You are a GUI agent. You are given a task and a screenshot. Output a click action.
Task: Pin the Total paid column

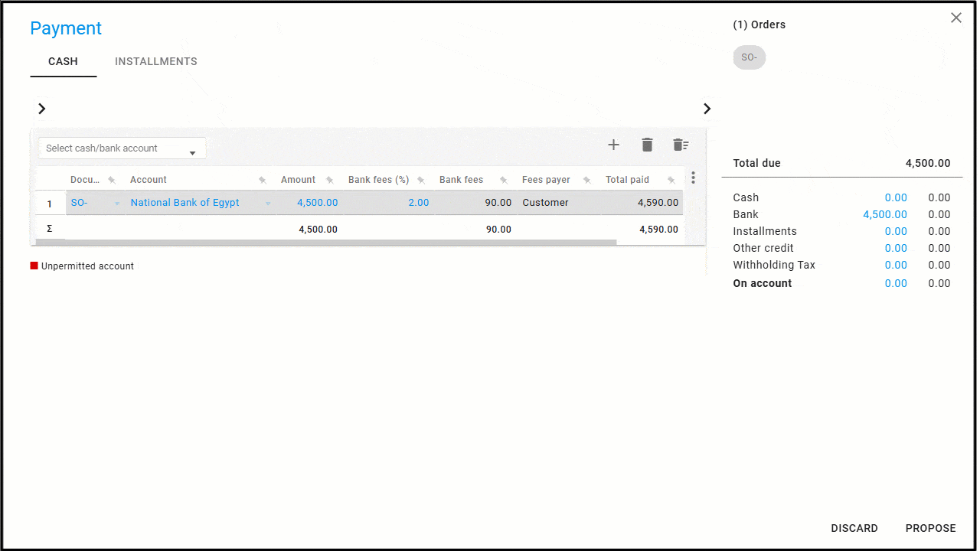point(671,181)
